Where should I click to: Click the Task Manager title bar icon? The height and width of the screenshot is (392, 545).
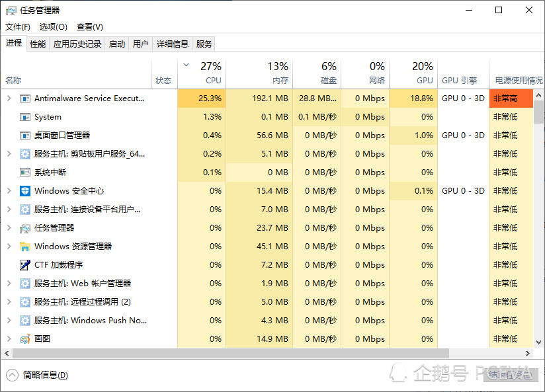pyautogui.click(x=11, y=11)
